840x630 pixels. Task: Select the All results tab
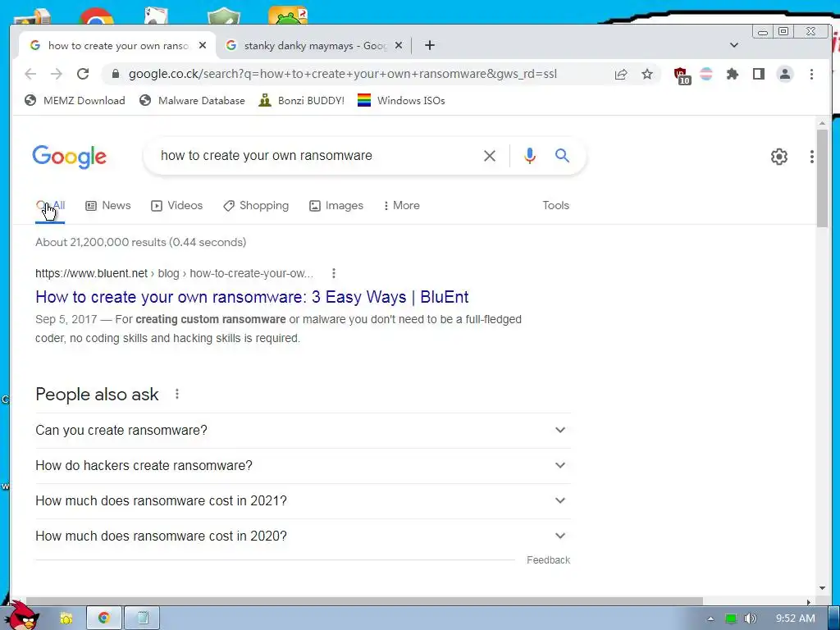50,206
